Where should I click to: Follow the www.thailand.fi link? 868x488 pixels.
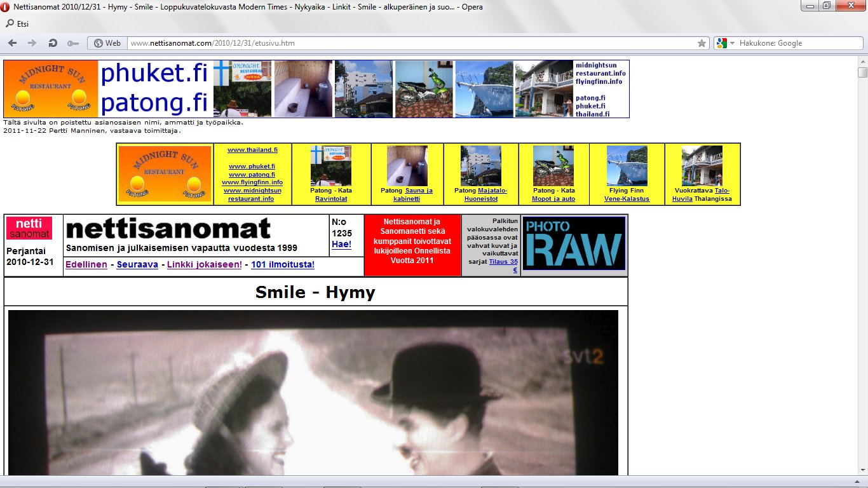click(x=252, y=150)
